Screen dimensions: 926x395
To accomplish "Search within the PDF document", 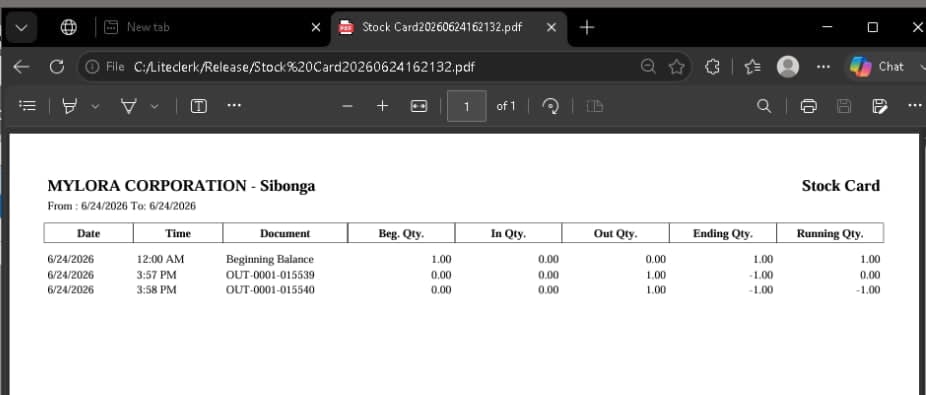I will [x=764, y=106].
